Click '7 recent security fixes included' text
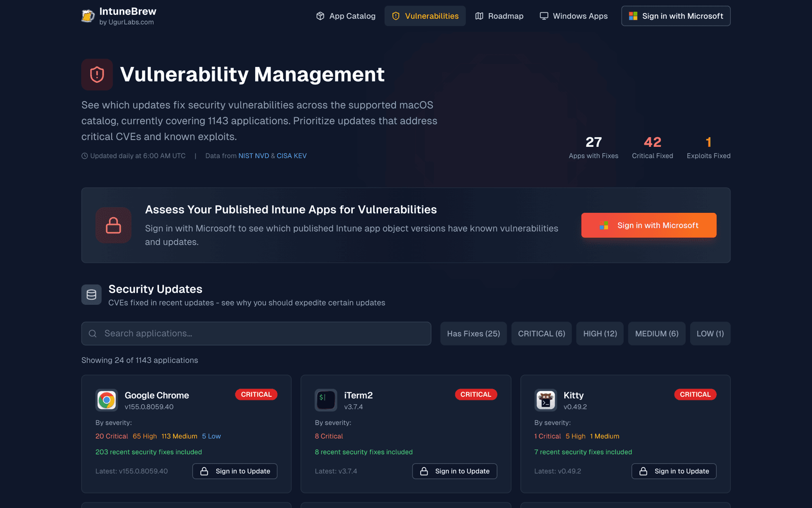 point(583,452)
